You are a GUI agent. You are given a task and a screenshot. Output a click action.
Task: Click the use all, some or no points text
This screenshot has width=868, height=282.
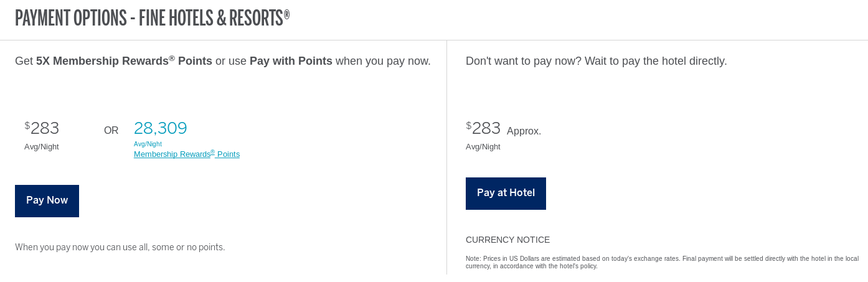tap(120, 247)
